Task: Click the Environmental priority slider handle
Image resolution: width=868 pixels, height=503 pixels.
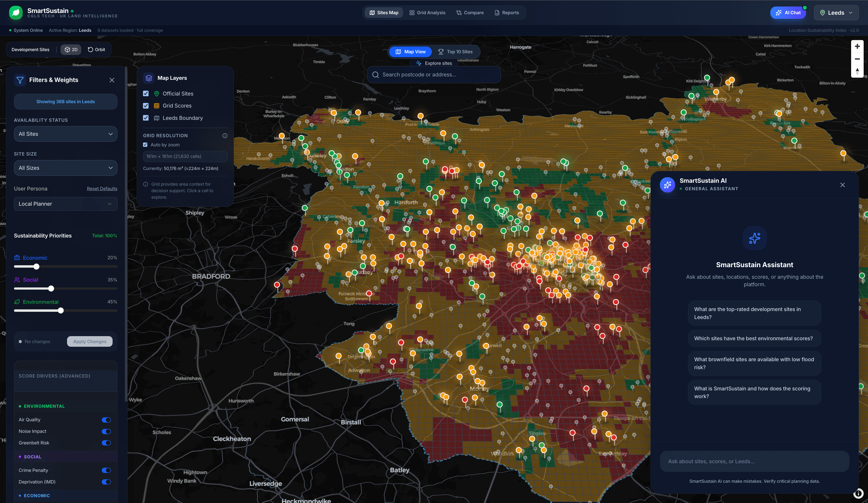Action: 61,311
